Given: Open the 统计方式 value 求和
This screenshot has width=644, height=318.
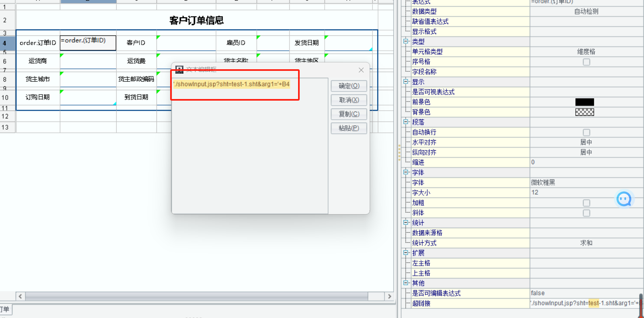Looking at the screenshot, I should click(586, 243).
